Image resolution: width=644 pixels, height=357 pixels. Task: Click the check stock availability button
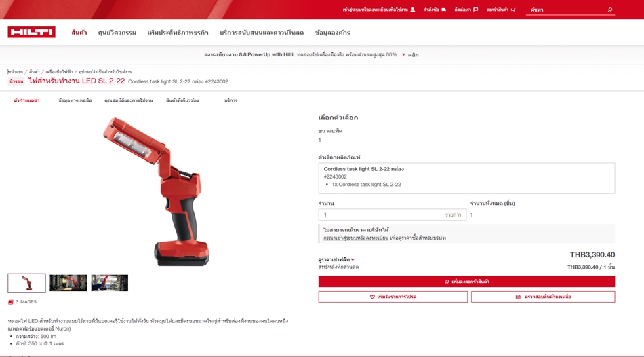543,297
